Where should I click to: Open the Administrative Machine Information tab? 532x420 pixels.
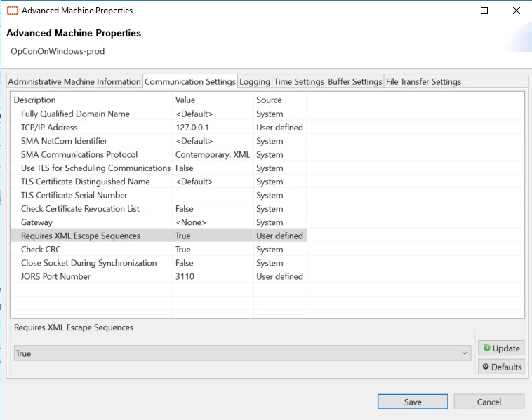click(x=74, y=82)
